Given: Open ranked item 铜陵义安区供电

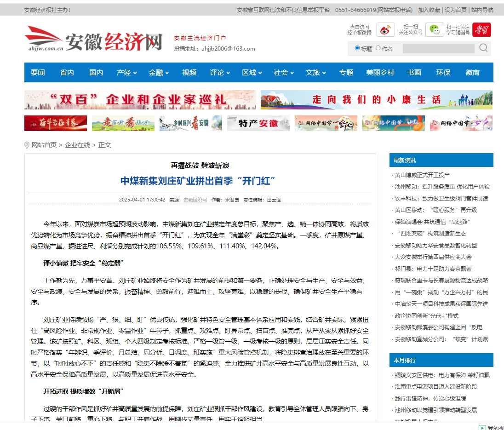Looking at the screenshot, I should click(442, 375).
